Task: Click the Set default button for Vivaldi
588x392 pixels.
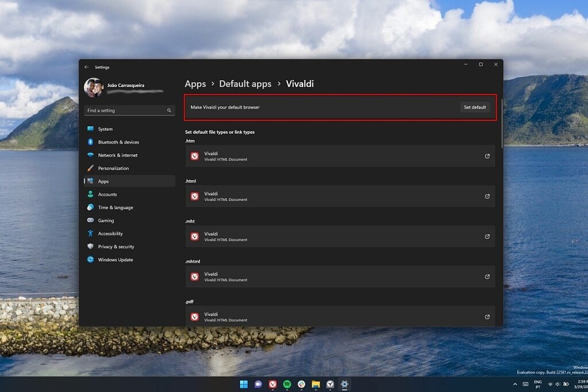Action: [475, 107]
